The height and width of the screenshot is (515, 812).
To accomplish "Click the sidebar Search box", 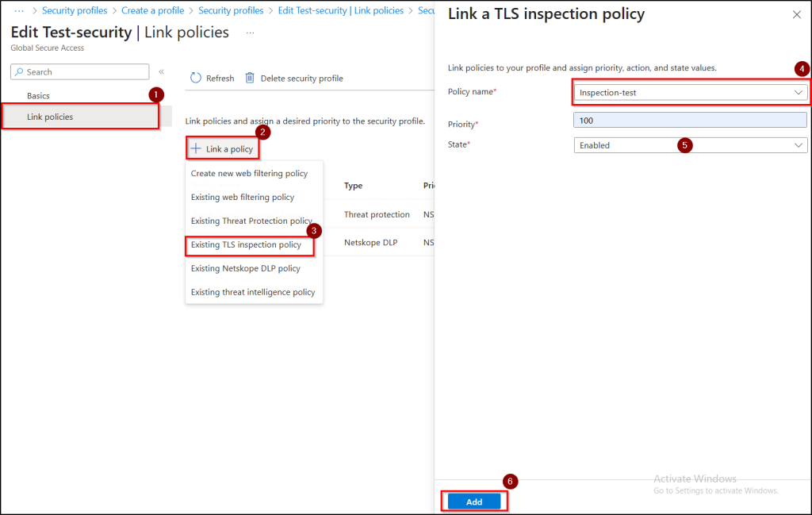I will pos(79,72).
